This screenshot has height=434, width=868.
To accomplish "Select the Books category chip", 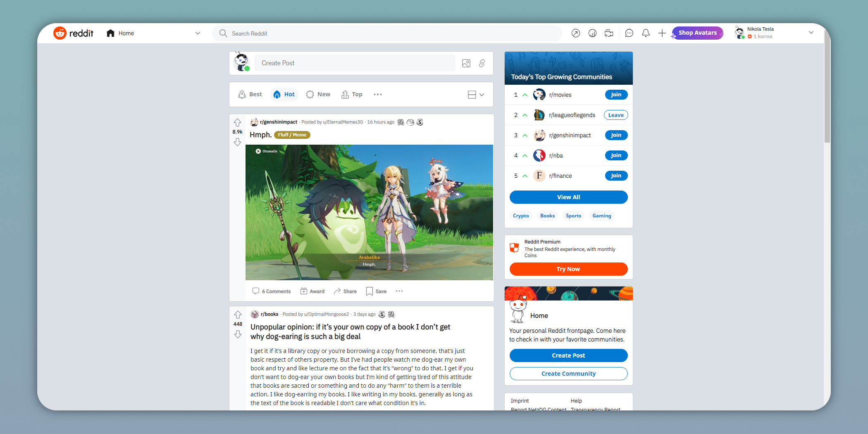I will (x=547, y=216).
